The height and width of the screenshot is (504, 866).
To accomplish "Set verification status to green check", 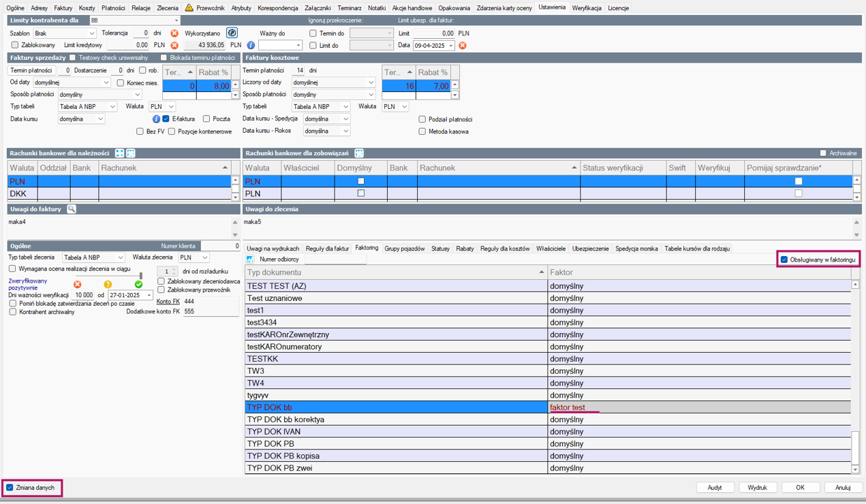I will pos(139,285).
